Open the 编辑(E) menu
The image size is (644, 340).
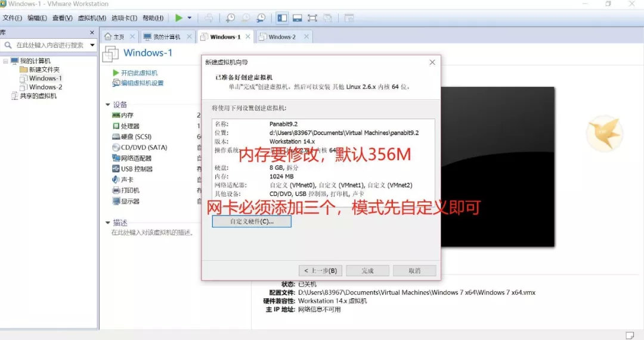[37, 18]
